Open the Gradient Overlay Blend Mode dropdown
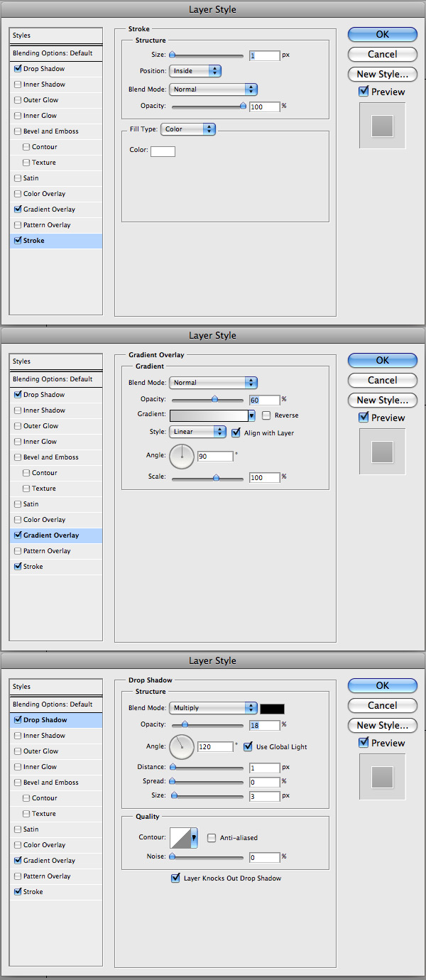Image resolution: width=426 pixels, height=980 pixels. [x=213, y=383]
